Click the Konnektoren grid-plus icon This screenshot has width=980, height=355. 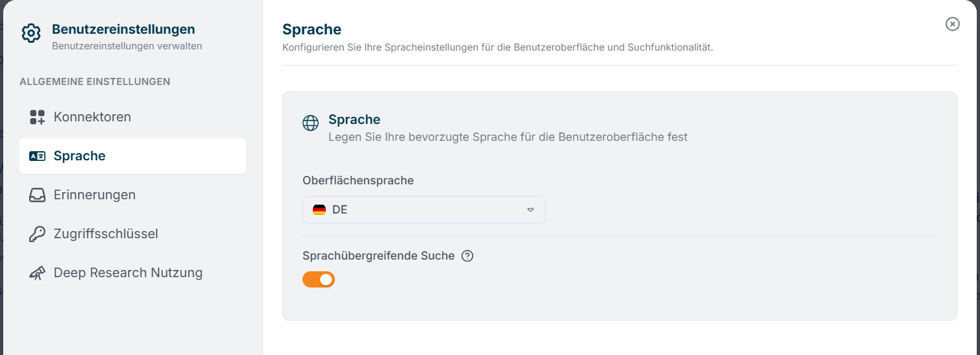pyautogui.click(x=37, y=117)
